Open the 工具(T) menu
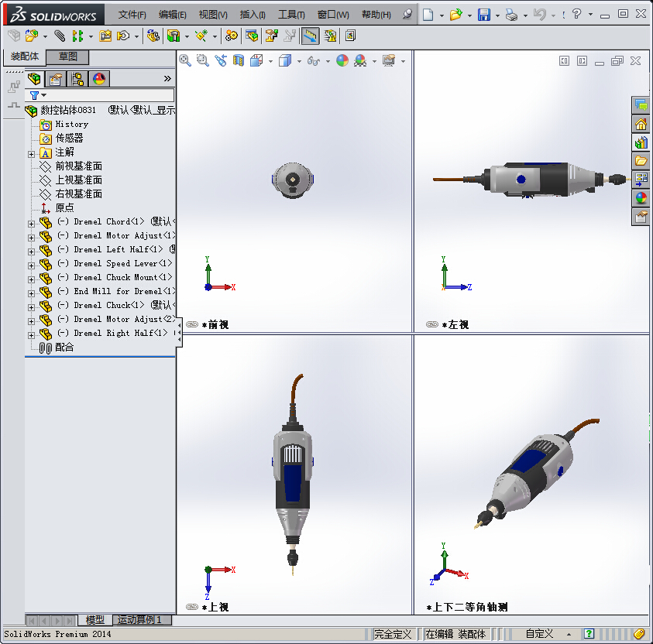653x644 pixels. click(291, 15)
